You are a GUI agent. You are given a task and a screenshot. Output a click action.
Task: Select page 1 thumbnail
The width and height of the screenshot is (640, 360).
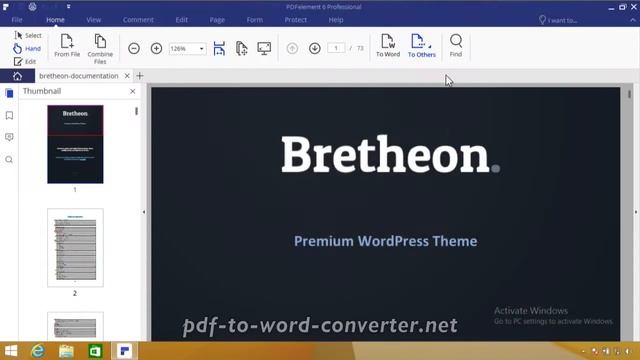(x=75, y=144)
